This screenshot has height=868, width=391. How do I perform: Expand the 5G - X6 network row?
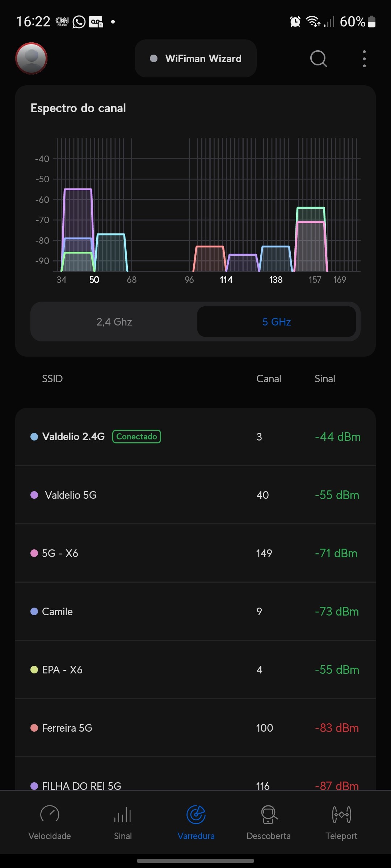point(195,553)
